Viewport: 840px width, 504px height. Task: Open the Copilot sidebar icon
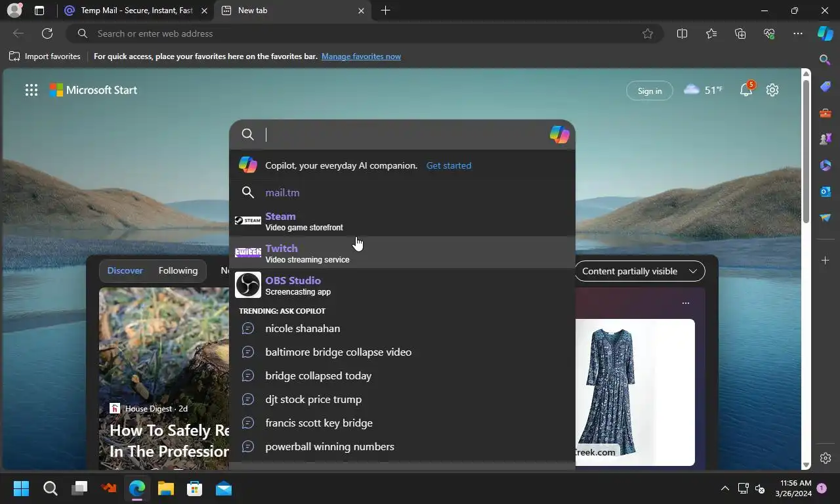tap(825, 33)
